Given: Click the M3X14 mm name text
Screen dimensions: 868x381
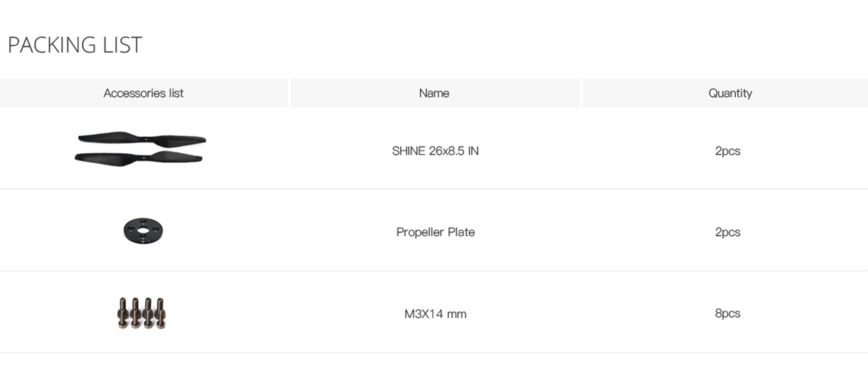Looking at the screenshot, I should tap(435, 314).
